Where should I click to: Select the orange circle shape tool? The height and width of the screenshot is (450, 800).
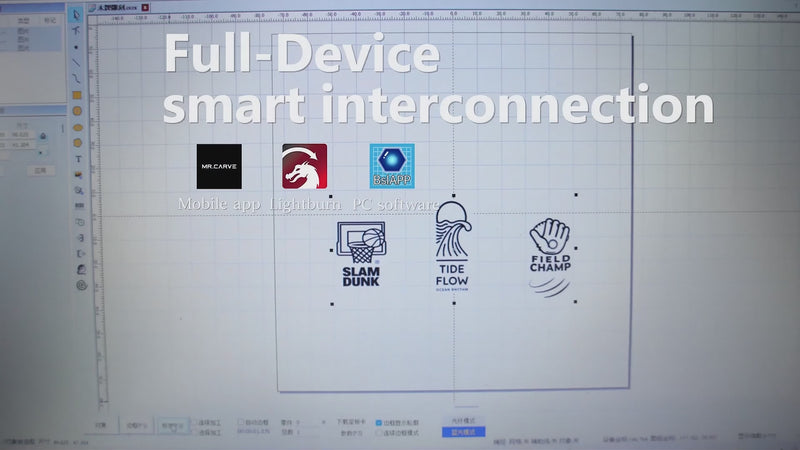tap(78, 111)
